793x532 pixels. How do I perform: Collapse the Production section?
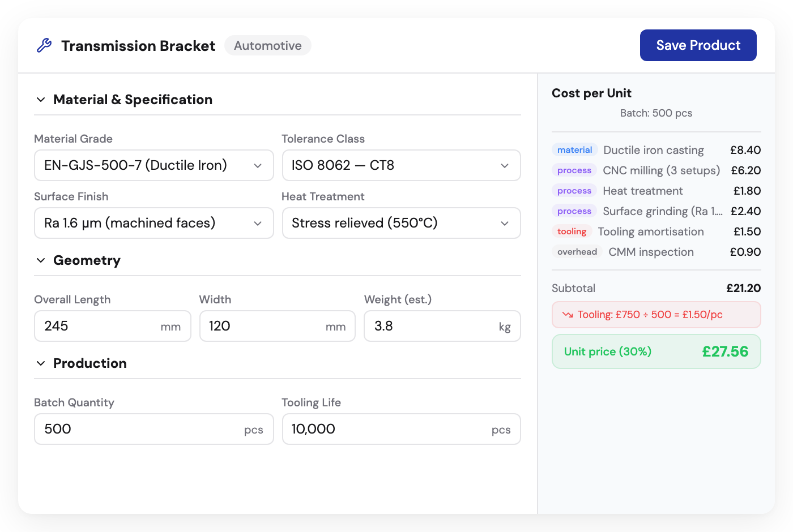[40, 363]
